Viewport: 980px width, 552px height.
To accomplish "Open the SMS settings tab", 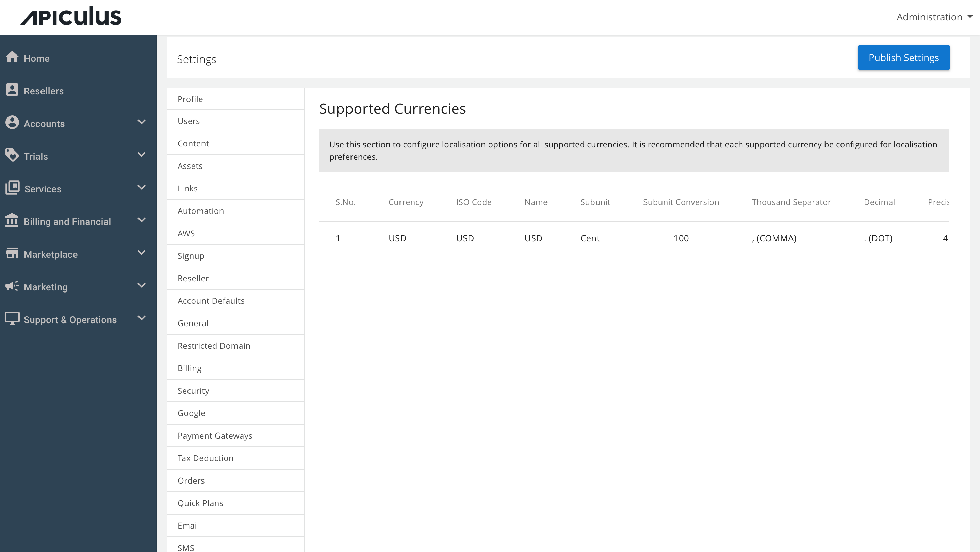I will coord(235,545).
